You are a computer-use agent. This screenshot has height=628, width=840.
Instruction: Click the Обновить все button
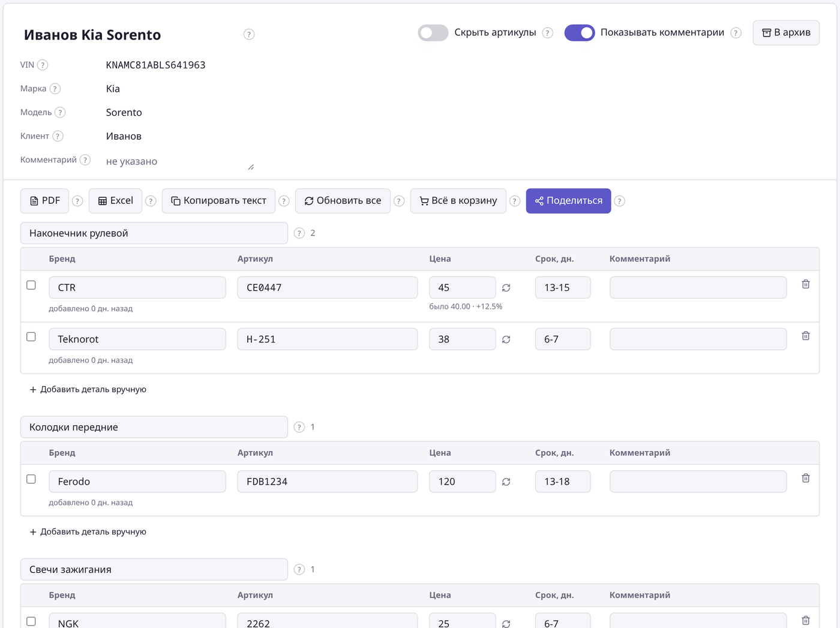(343, 201)
